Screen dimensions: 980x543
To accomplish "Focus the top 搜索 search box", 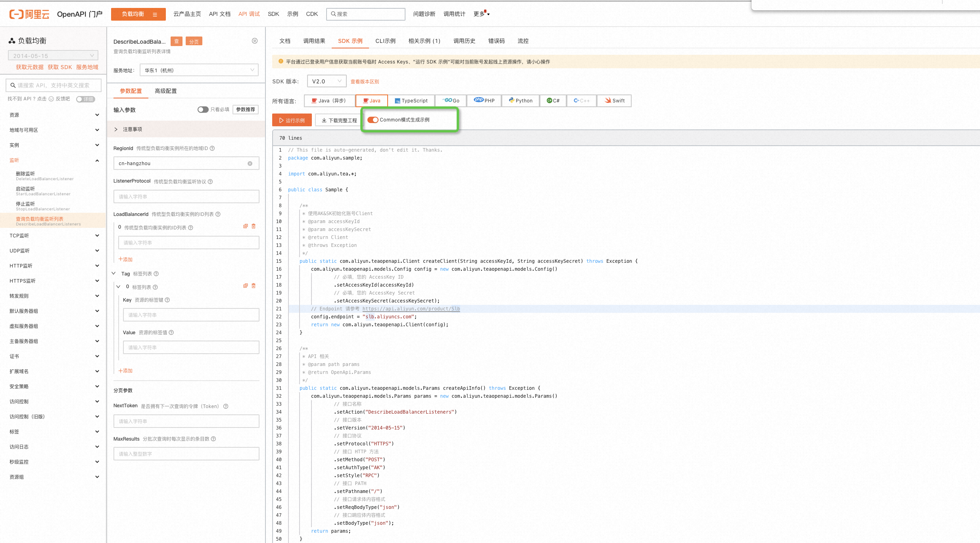I will click(365, 14).
